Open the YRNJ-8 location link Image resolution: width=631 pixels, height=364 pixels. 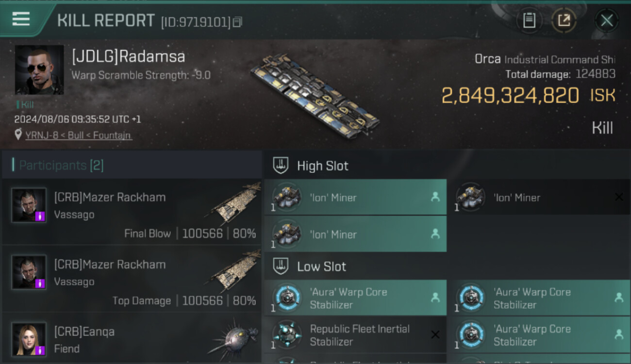tap(78, 135)
